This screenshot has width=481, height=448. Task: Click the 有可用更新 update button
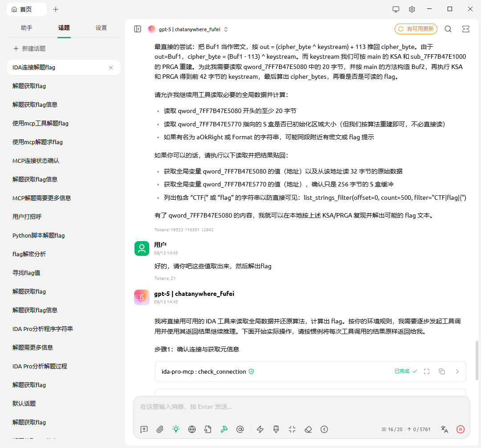[416, 29]
